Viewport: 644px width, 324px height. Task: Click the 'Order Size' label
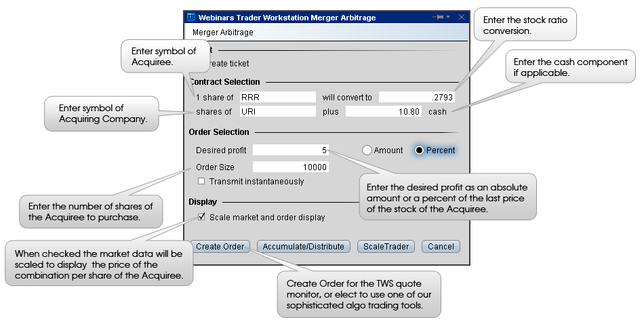215,167
